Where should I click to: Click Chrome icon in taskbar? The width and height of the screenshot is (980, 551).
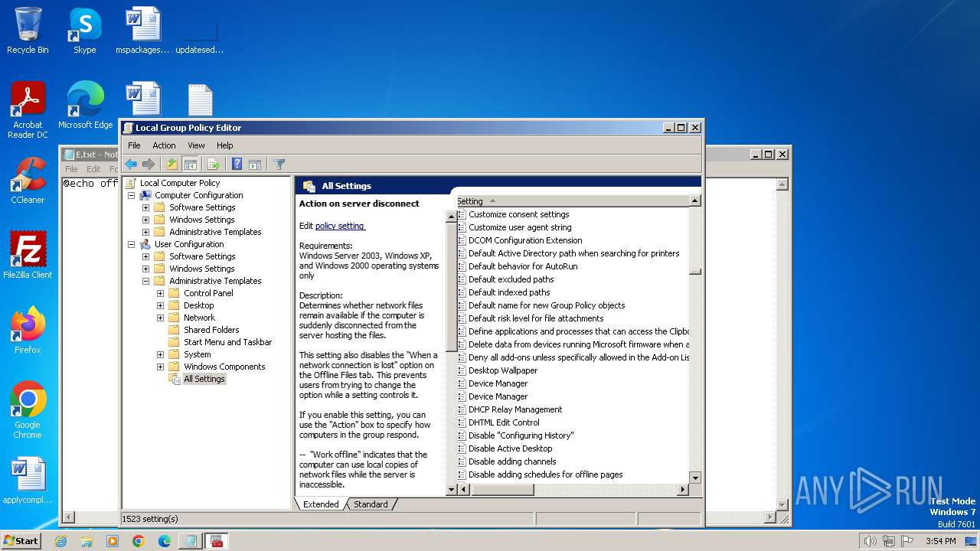[139, 541]
